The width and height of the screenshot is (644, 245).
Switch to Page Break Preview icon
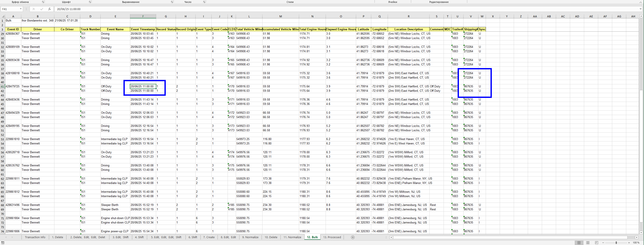[596, 243]
